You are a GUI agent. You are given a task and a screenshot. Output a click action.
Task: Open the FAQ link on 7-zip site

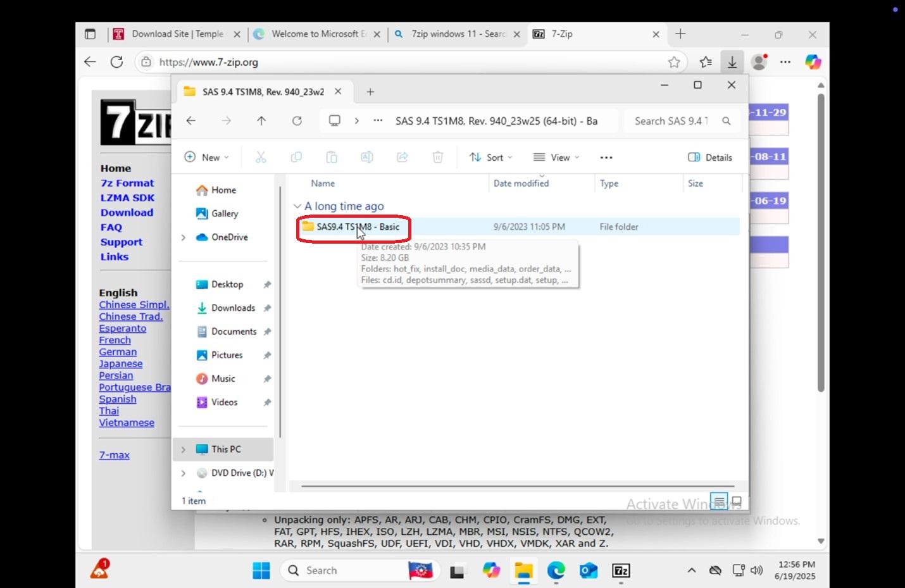[111, 227]
